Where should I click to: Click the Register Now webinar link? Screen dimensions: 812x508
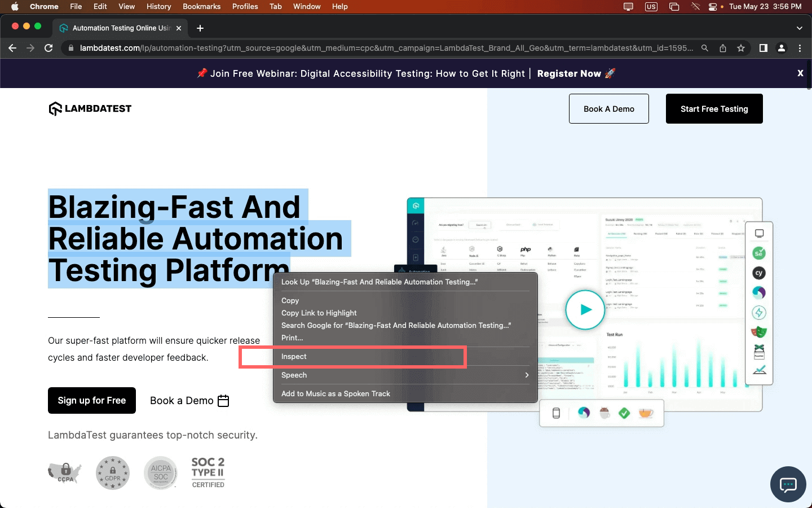coord(569,73)
